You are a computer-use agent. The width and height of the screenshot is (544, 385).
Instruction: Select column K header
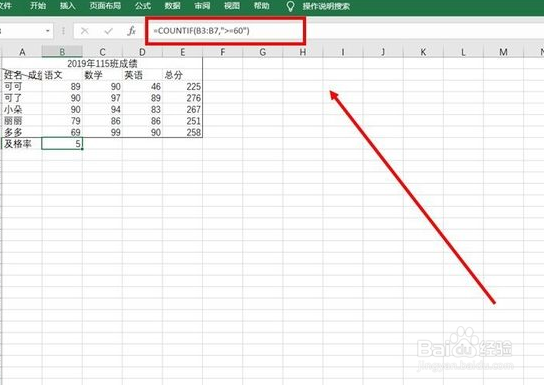coord(423,52)
